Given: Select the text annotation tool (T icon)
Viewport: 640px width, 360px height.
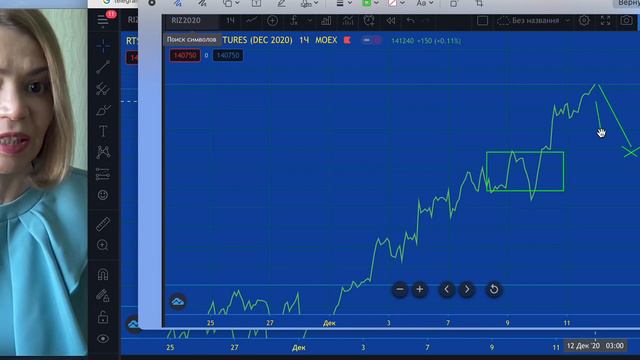Looking at the screenshot, I should 103,131.
